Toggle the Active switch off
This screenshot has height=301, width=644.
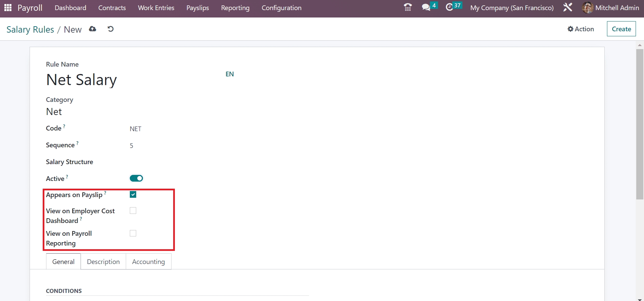(136, 178)
